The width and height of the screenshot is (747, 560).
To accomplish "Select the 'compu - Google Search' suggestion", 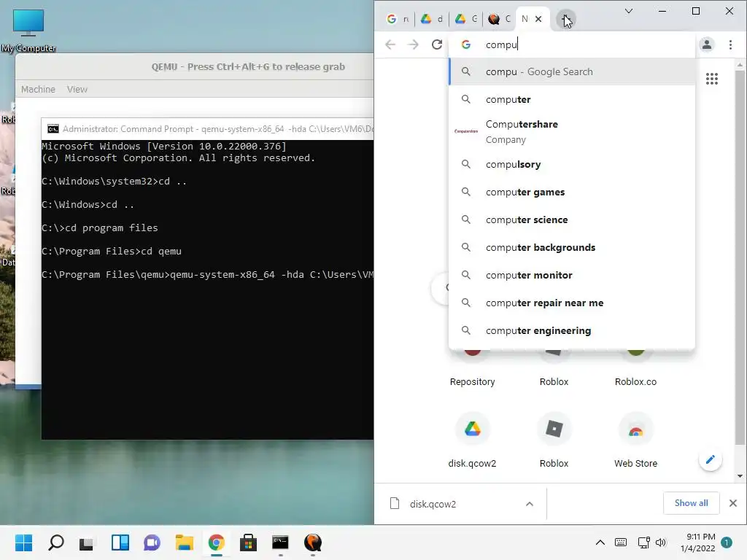I will (x=572, y=72).
